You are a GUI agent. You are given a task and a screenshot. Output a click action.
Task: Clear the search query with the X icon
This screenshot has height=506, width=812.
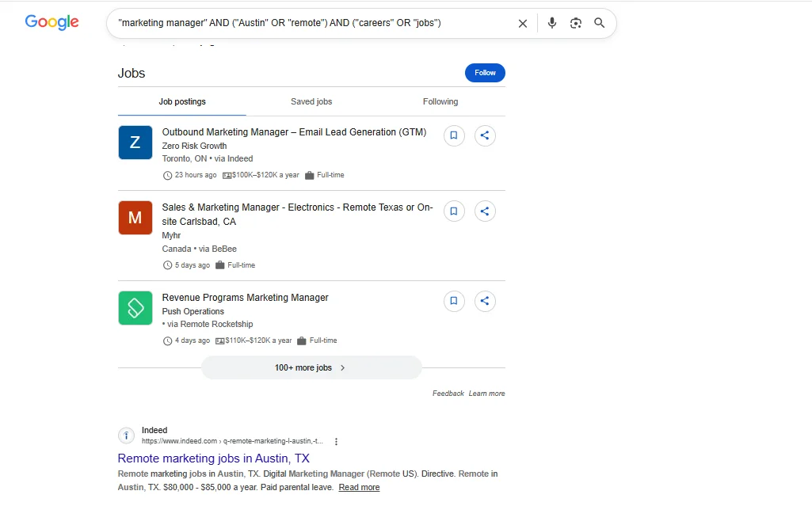tap(523, 23)
